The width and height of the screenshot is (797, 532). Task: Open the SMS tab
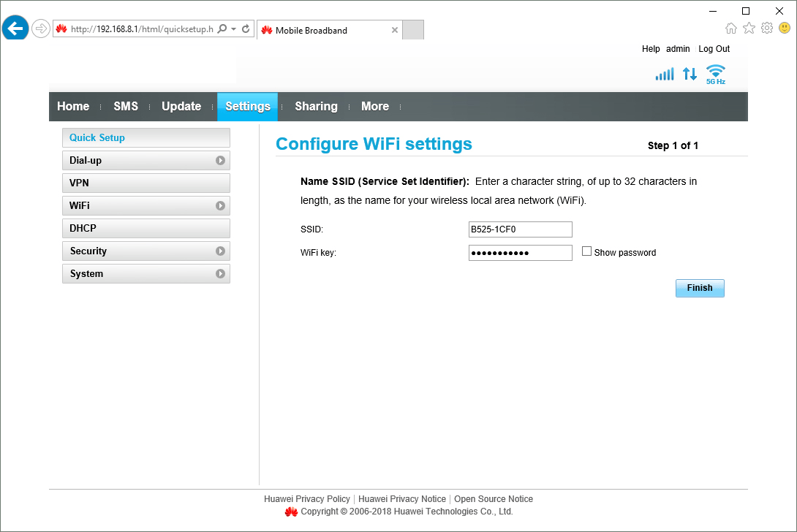point(126,106)
